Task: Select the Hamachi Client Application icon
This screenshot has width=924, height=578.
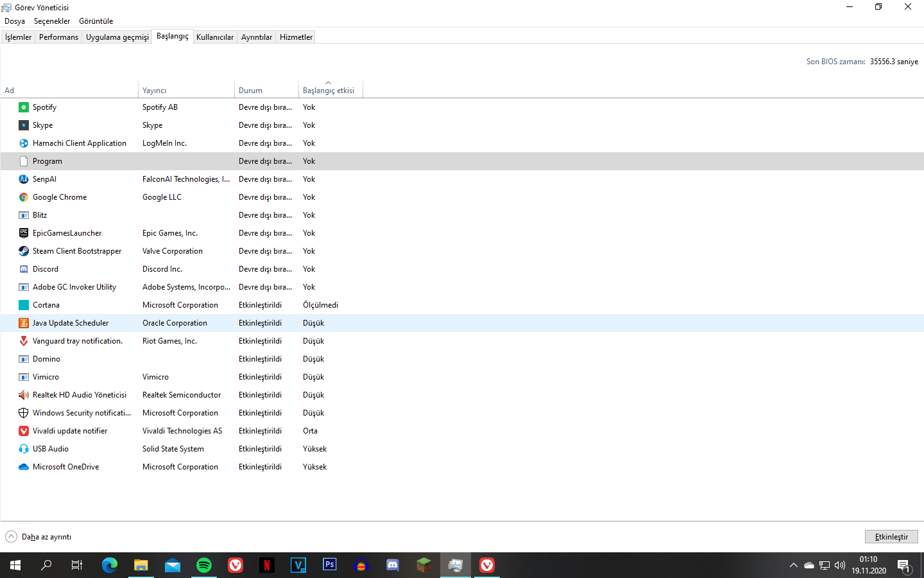Action: point(24,143)
